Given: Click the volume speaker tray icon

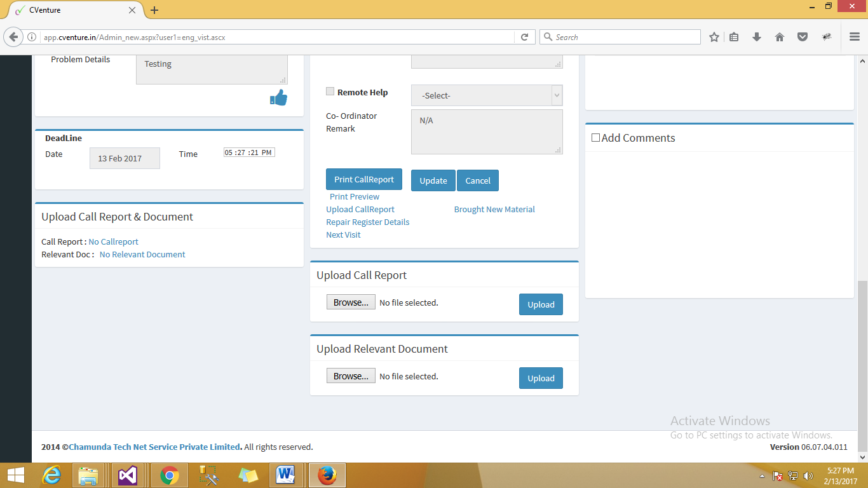Looking at the screenshot, I should pos(808,476).
